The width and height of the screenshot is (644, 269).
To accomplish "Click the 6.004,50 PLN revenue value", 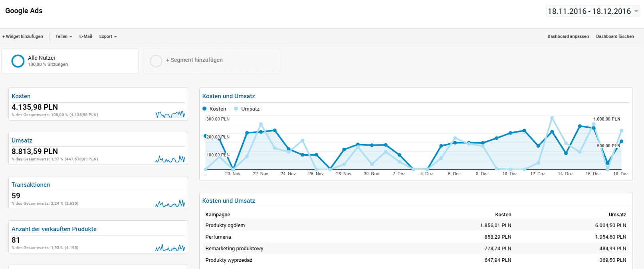I will point(610,225).
